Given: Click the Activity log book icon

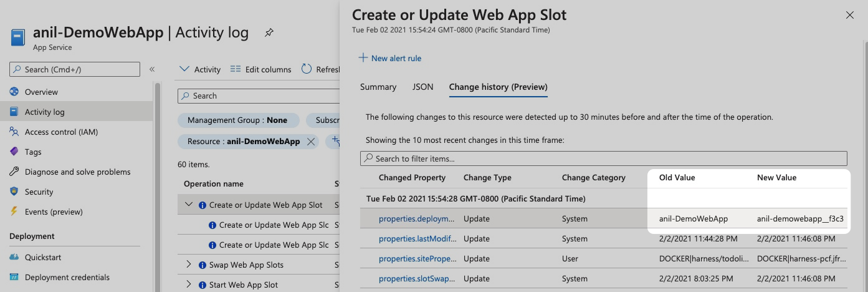Looking at the screenshot, I should coord(14,112).
